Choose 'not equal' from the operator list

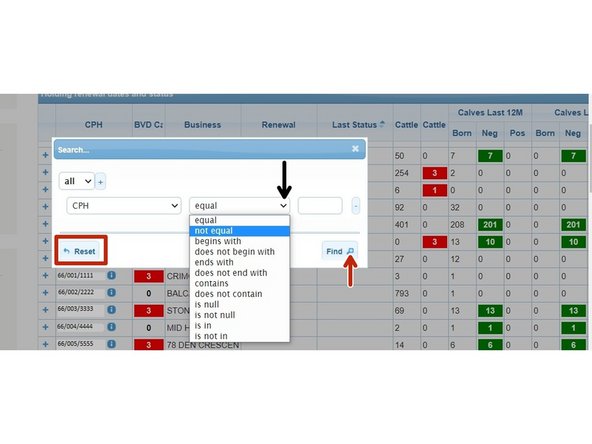click(x=239, y=231)
